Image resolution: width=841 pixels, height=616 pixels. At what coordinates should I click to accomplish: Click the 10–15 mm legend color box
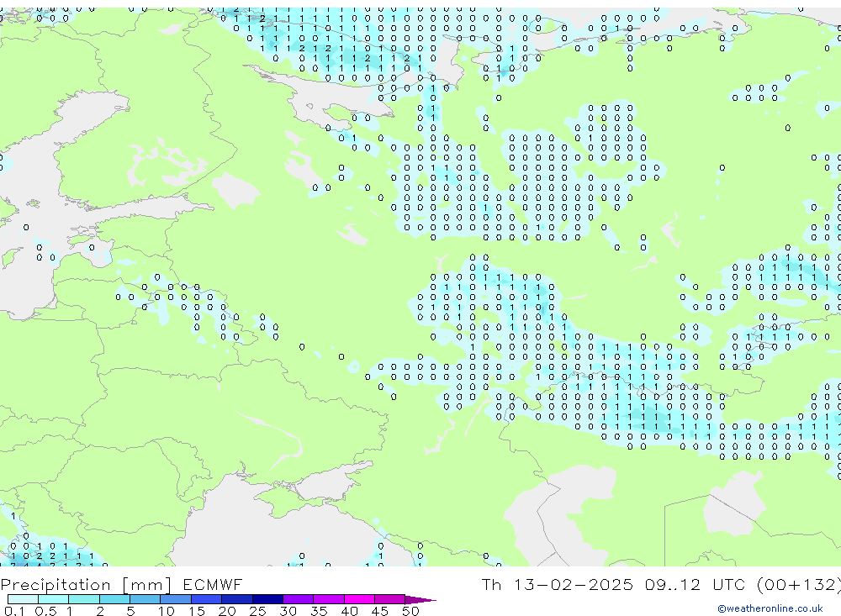[x=176, y=599]
